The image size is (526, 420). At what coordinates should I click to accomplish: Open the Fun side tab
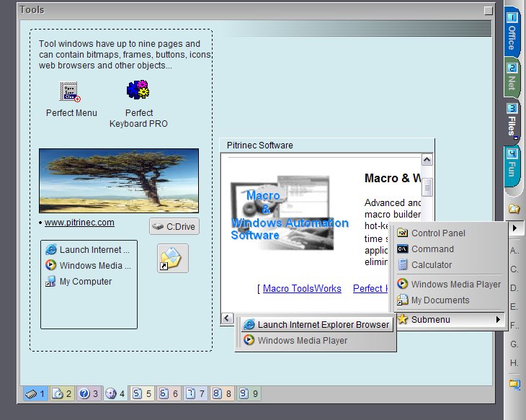(x=512, y=166)
